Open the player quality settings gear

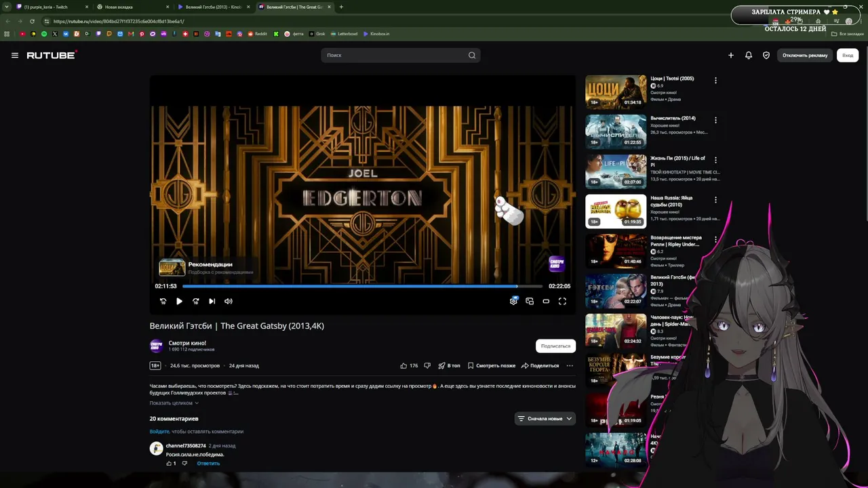(x=513, y=302)
